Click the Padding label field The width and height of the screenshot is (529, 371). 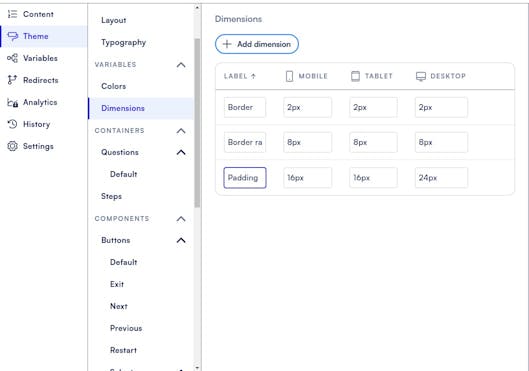point(245,178)
